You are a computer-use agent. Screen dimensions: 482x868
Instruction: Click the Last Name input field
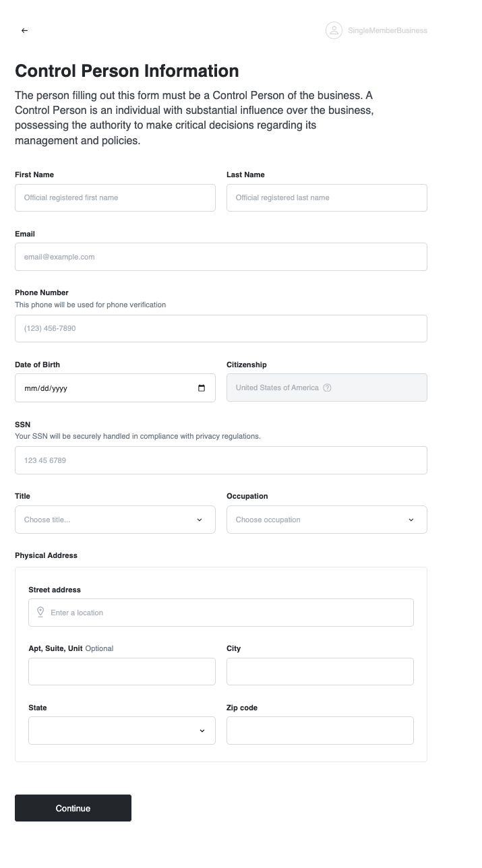[x=326, y=197]
